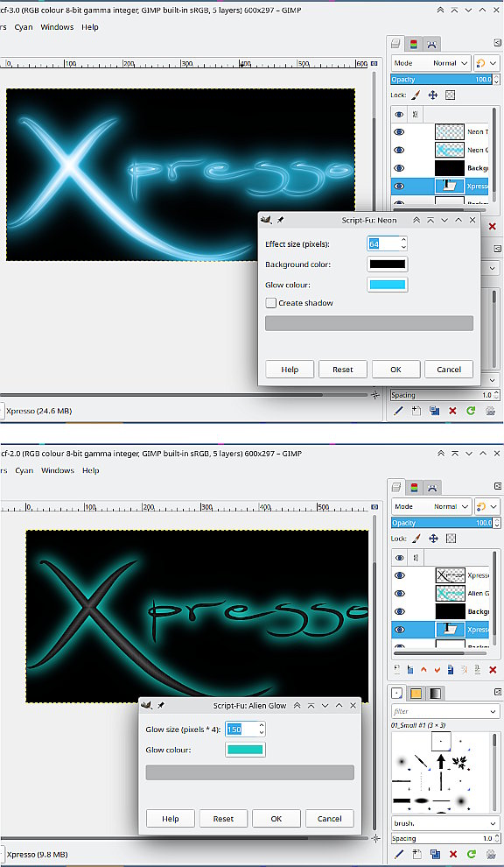Image resolution: width=504 pixels, height=867 pixels.
Task: Lower layer with the orange down arrow in bottom window
Action: click(437, 670)
